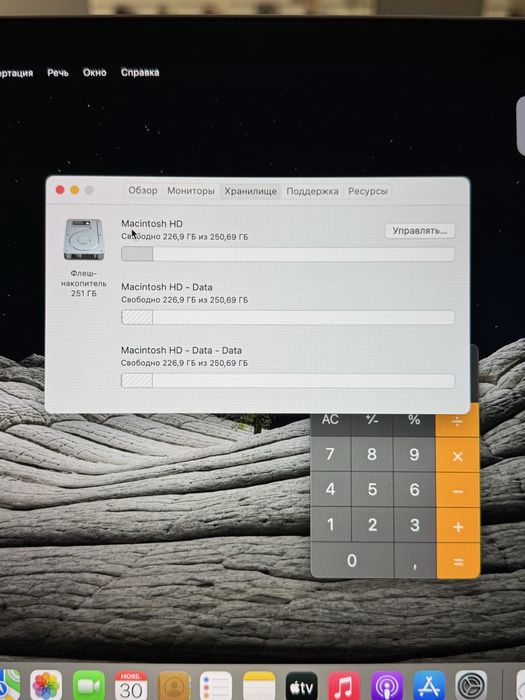Open Contacts app in the Dock
525x700 pixels.
tap(174, 685)
